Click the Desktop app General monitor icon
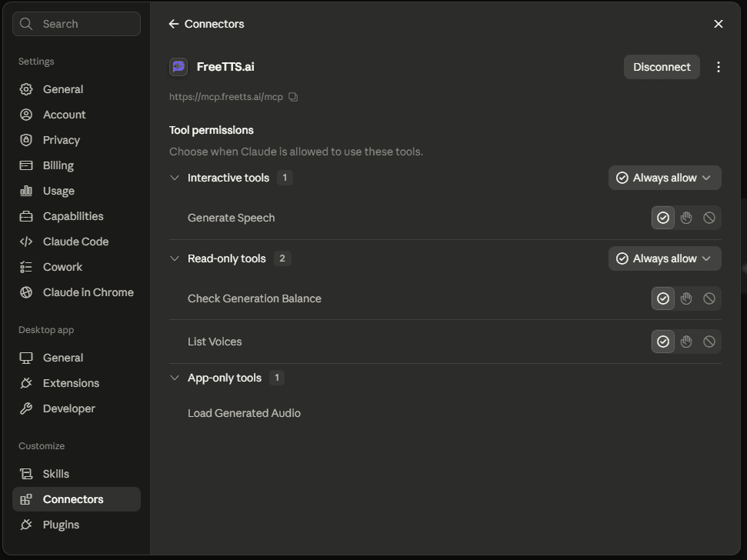747x560 pixels. [x=26, y=358]
